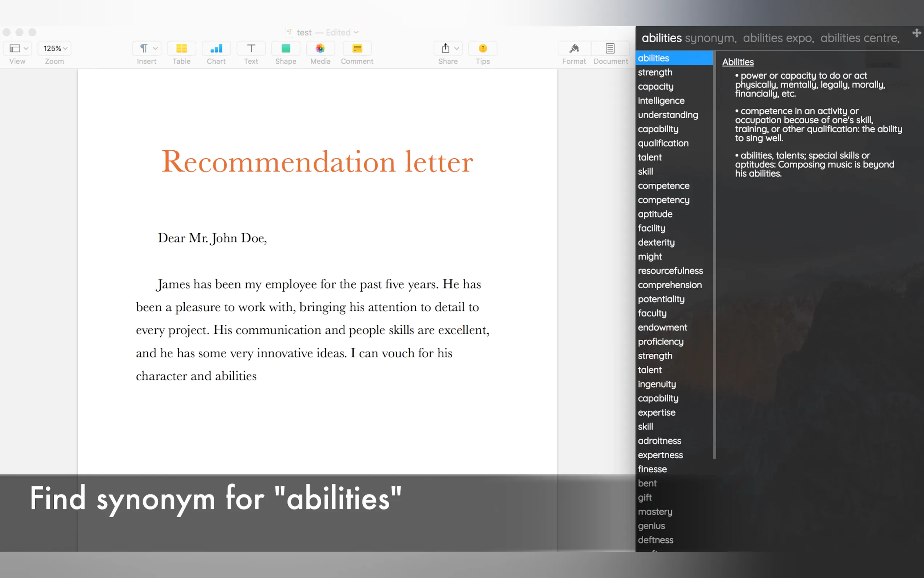Click the move panel cross icon
The height and width of the screenshot is (578, 924).
point(916,33)
